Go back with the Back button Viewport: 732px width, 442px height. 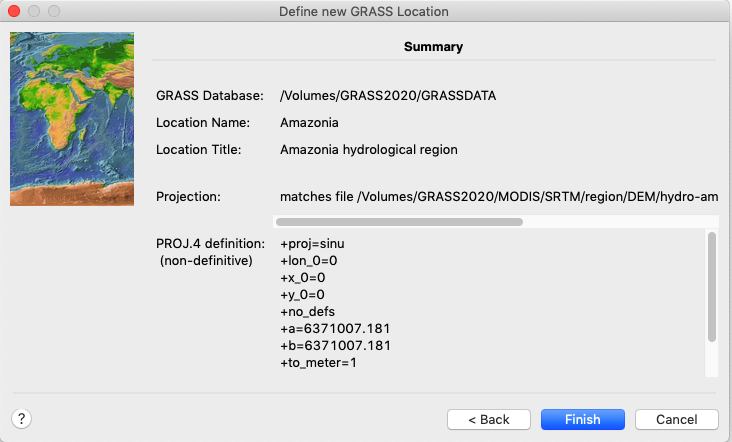tap(489, 419)
